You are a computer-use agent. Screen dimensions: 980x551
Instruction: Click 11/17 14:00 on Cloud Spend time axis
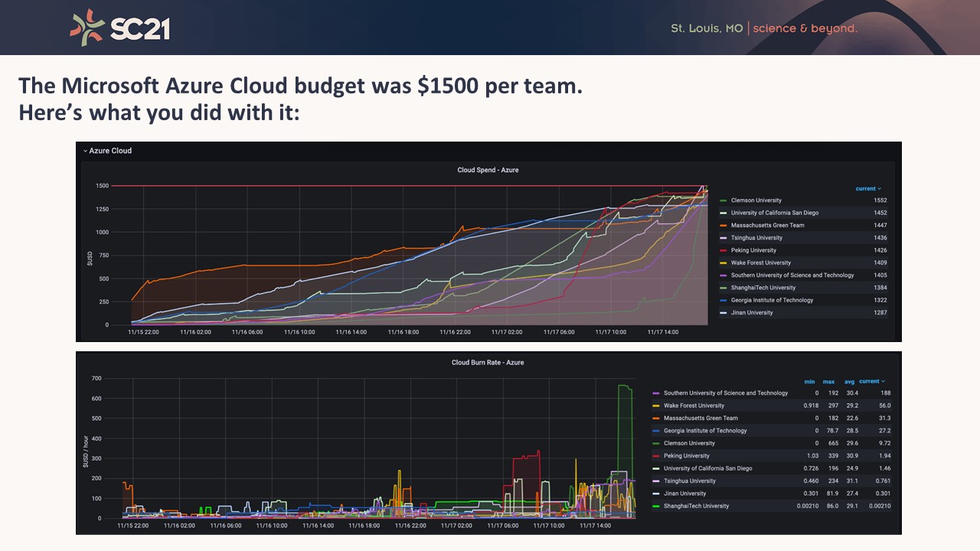pos(665,332)
